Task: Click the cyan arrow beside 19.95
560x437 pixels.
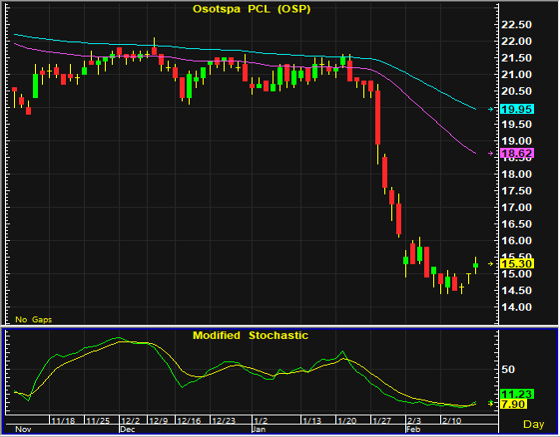Action: 491,109
